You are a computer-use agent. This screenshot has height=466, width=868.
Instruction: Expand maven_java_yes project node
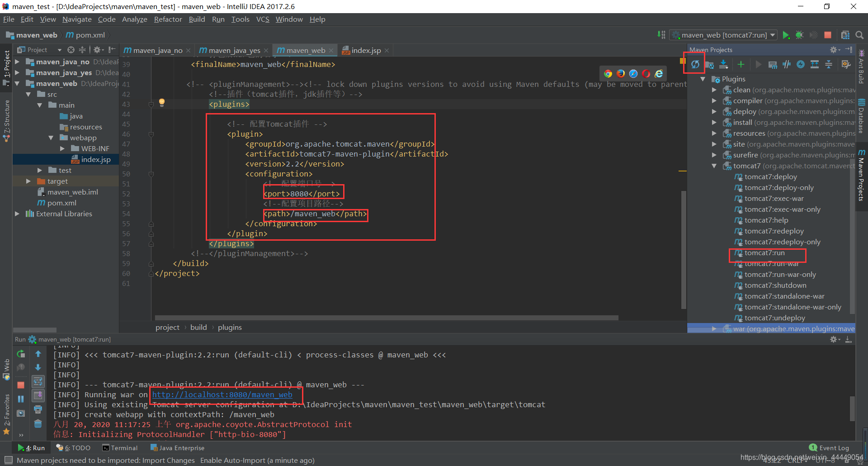(17, 72)
